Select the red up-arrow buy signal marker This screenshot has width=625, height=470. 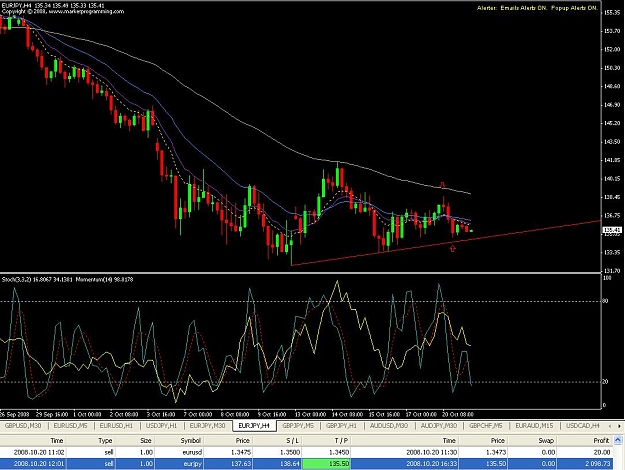coord(452,248)
